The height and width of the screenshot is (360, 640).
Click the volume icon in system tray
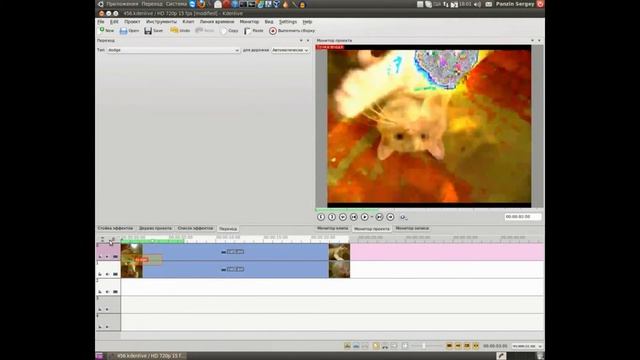pyautogui.click(x=478, y=4)
